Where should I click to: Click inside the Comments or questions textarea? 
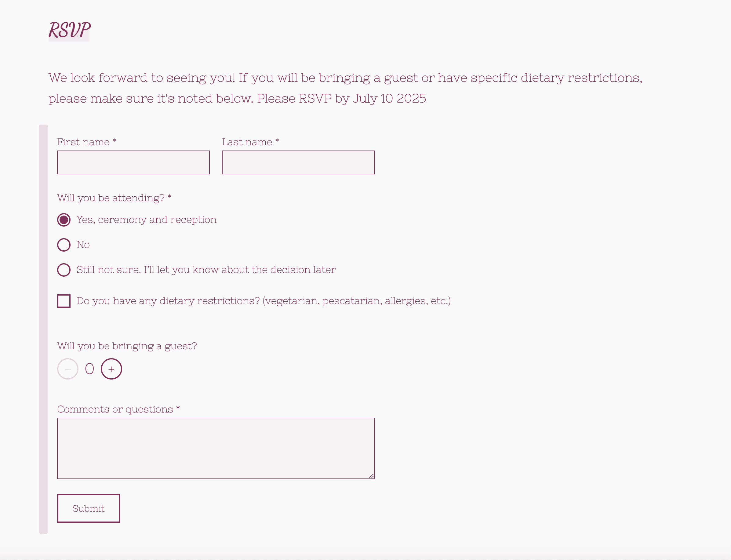(x=215, y=448)
